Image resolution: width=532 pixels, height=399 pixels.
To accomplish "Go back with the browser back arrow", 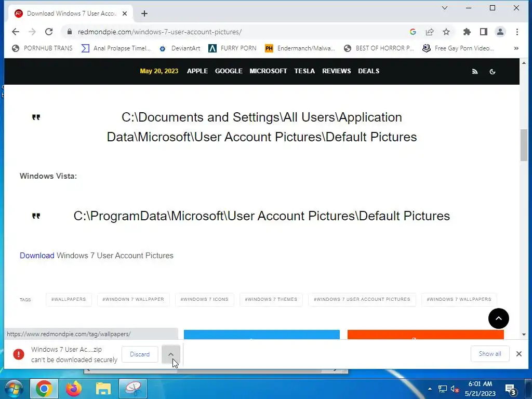I will tap(16, 32).
